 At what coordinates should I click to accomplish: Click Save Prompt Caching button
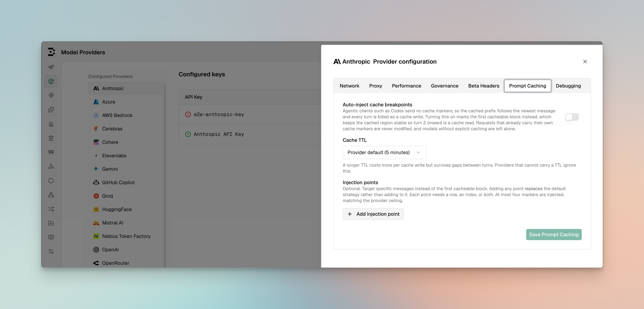pyautogui.click(x=554, y=234)
